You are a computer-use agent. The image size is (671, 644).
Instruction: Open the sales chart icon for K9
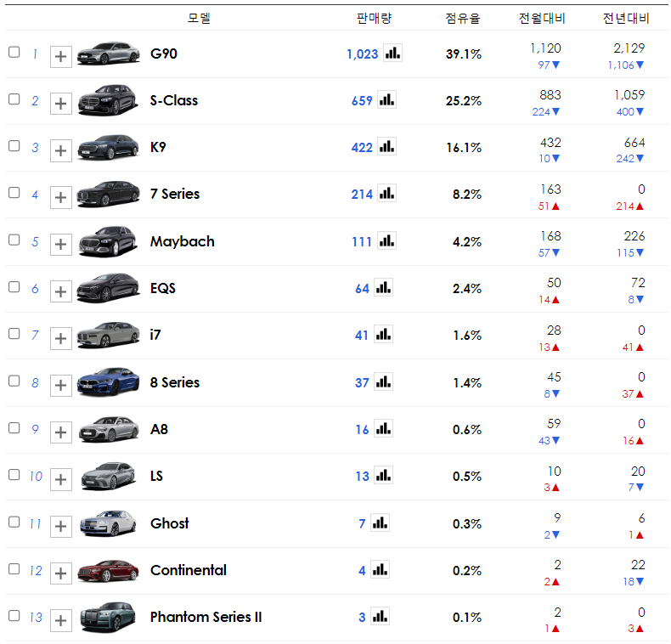[x=386, y=147]
